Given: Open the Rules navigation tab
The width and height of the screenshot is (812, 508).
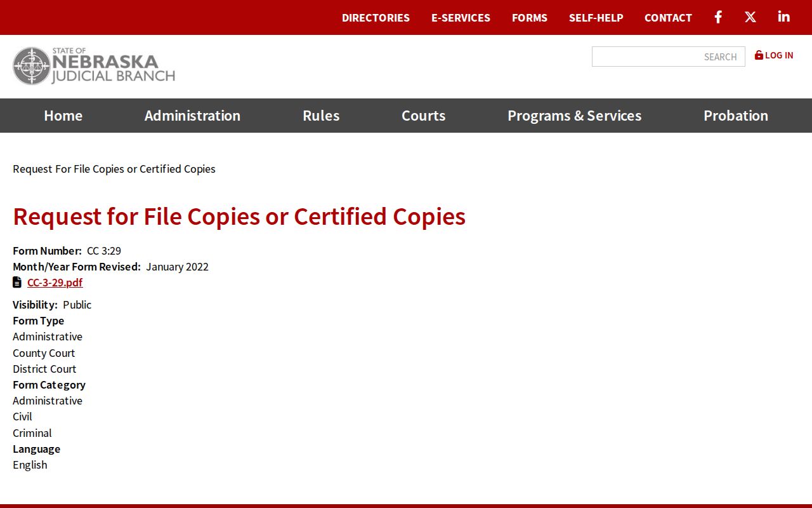Looking at the screenshot, I should pos(321,116).
